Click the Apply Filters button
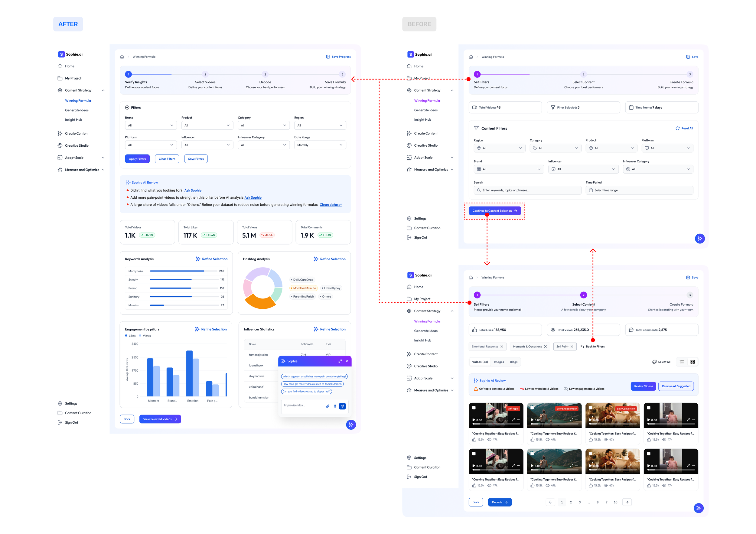The height and width of the screenshot is (534, 756). click(x=137, y=159)
